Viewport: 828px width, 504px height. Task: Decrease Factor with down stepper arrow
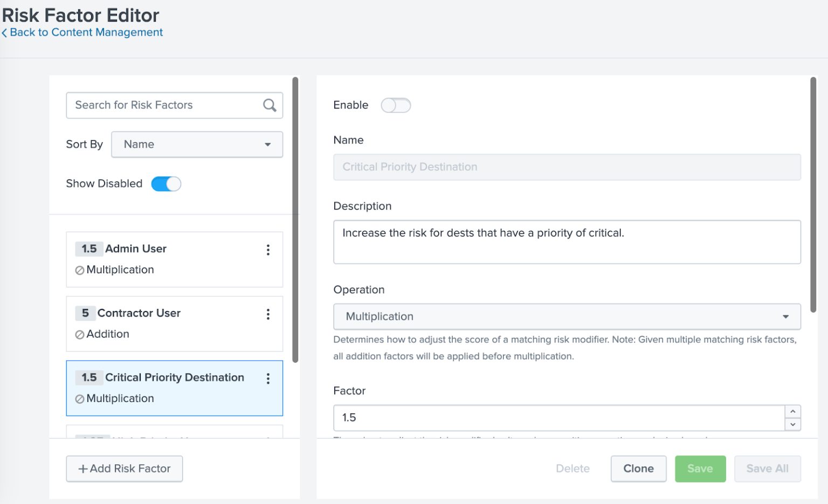click(792, 424)
